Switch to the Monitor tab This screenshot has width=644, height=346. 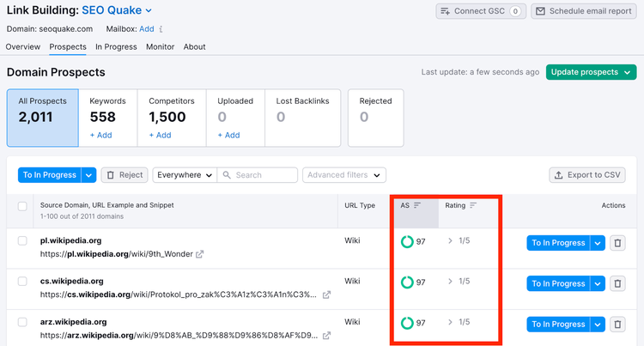[161, 46]
